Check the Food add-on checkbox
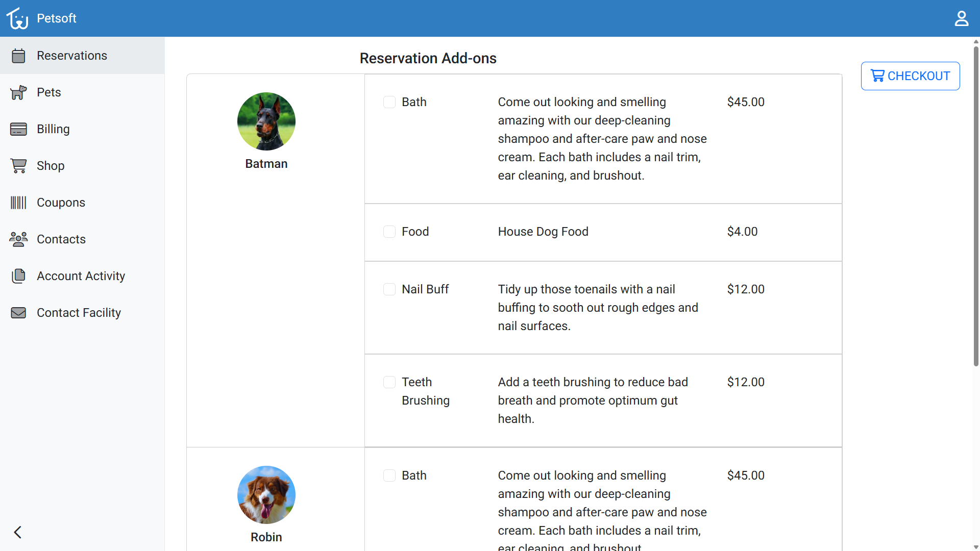The height and width of the screenshot is (551, 980). coord(389,232)
